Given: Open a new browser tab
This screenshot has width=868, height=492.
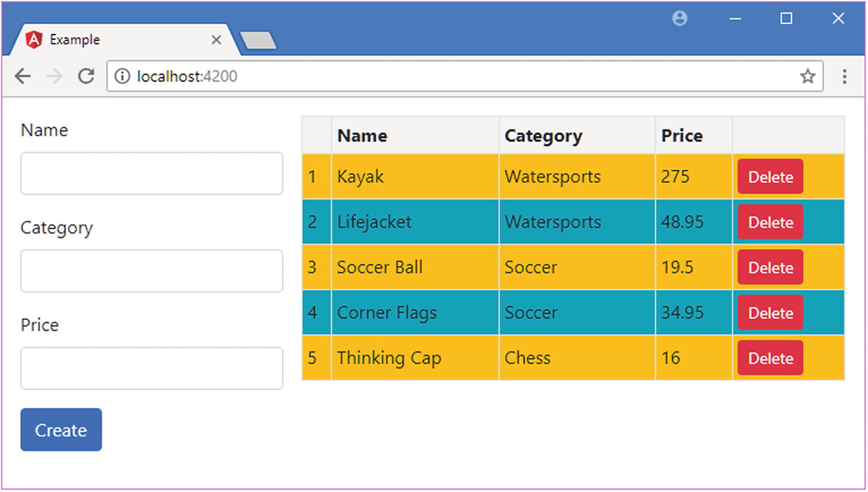Looking at the screenshot, I should click(258, 40).
